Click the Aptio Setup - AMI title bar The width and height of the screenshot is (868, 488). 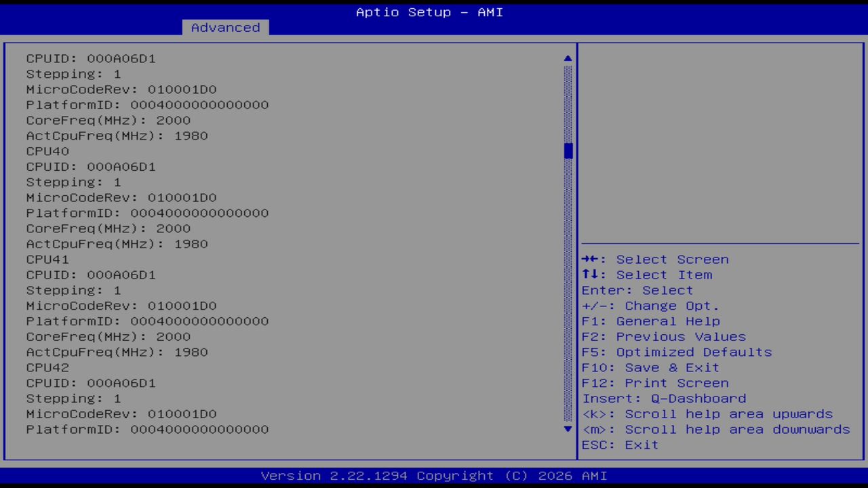(429, 12)
